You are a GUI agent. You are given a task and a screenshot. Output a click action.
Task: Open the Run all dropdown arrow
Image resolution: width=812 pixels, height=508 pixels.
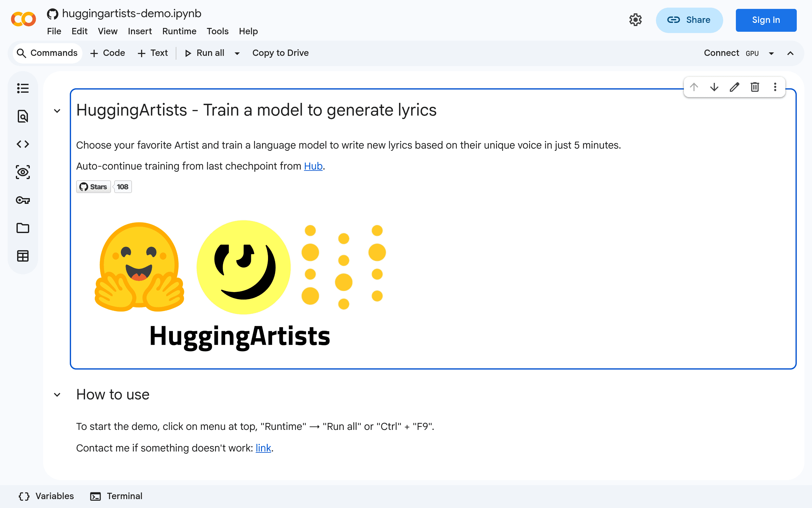(x=237, y=53)
